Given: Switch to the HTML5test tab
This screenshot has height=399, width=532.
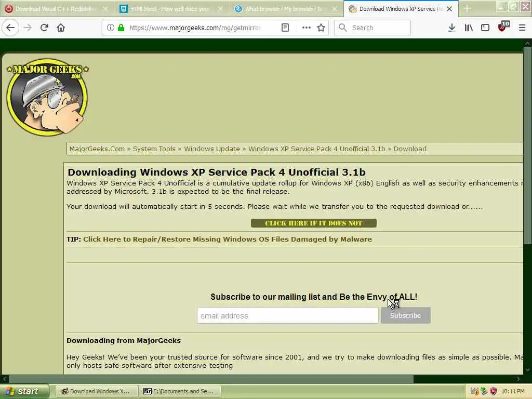Looking at the screenshot, I should pos(170,9).
